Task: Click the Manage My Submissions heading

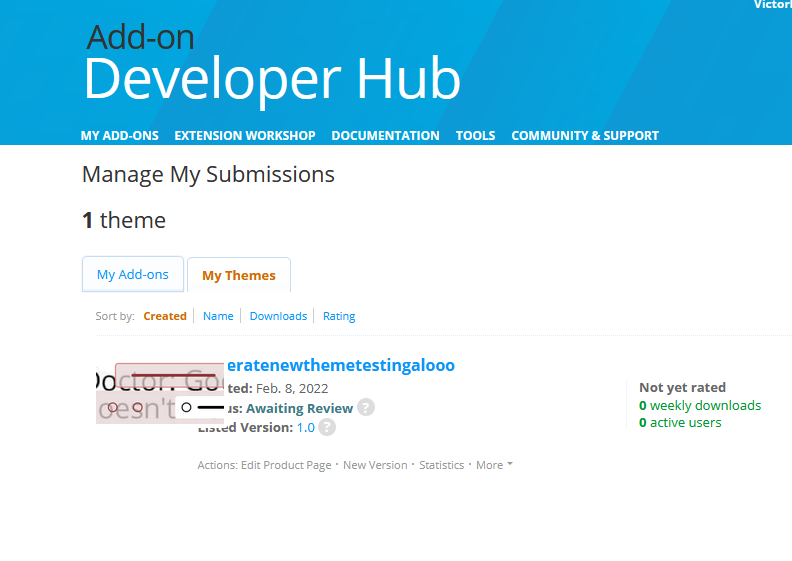Action: click(208, 175)
